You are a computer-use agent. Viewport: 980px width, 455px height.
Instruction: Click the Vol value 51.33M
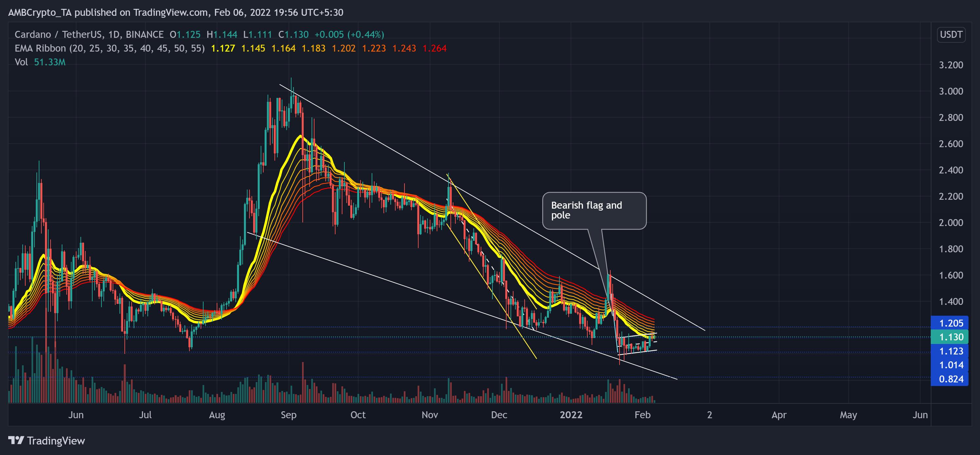click(50, 62)
